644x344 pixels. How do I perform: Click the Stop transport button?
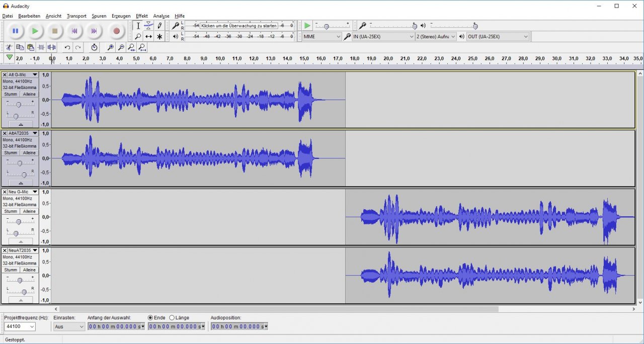click(54, 31)
